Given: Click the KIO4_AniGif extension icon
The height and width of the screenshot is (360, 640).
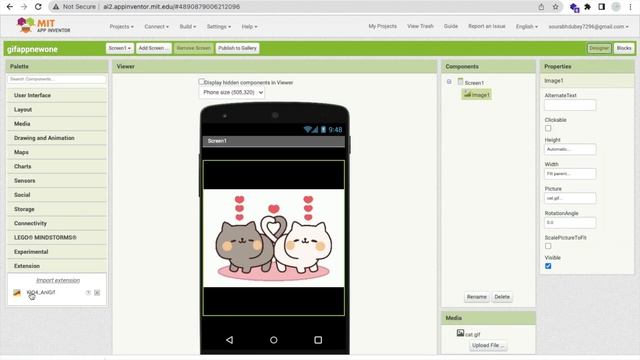Looking at the screenshot, I should click(x=17, y=293).
